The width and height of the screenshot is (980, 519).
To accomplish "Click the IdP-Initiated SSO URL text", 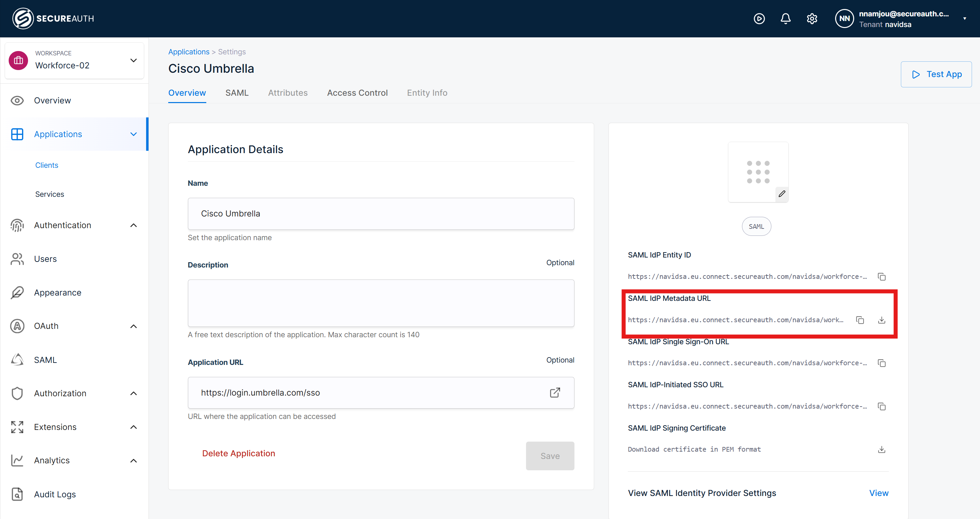I will point(747,406).
